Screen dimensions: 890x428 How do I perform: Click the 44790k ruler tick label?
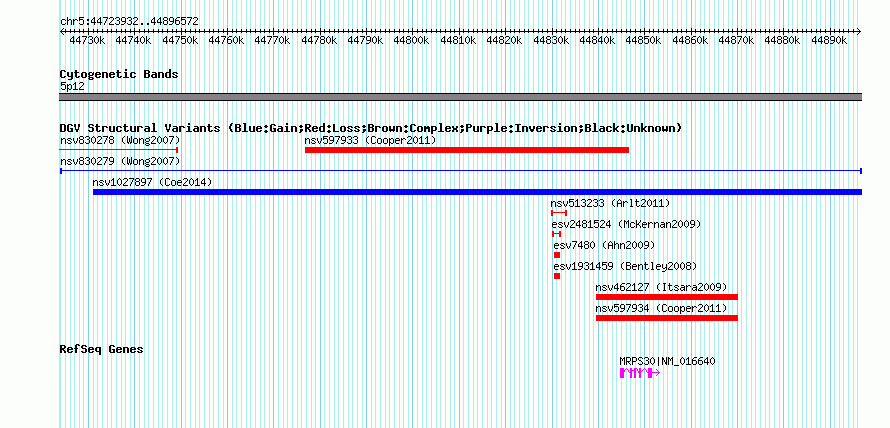[x=366, y=40]
